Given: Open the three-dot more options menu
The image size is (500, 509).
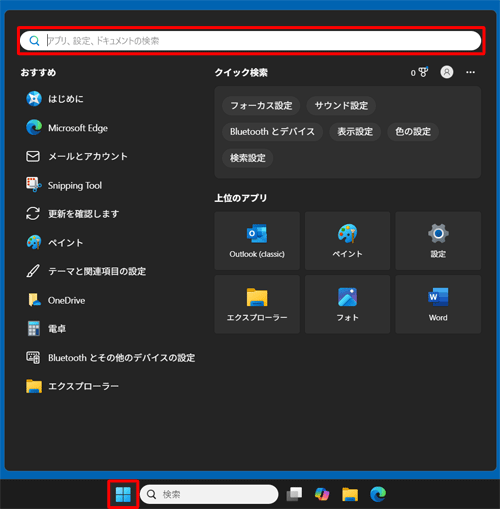Looking at the screenshot, I should 470,72.
